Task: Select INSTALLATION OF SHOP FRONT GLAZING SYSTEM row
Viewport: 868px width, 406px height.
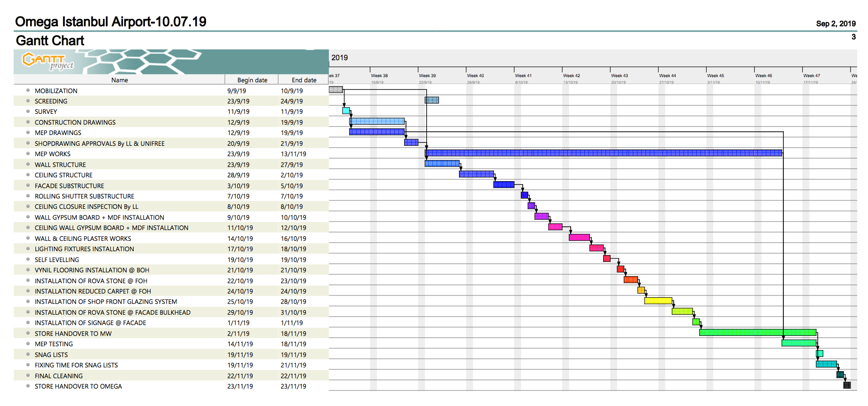Action: coord(171,302)
